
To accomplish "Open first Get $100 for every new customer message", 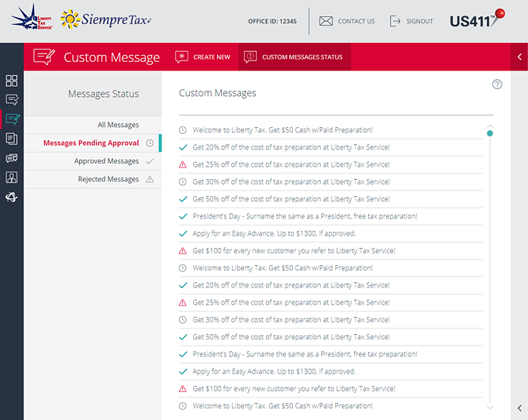I will 330,251.
